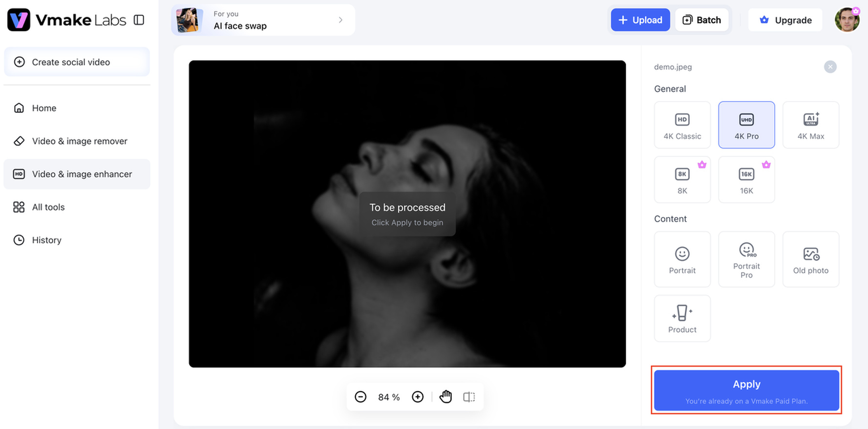The image size is (868, 429).
Task: Select 8K enhancement mode
Action: [682, 179]
